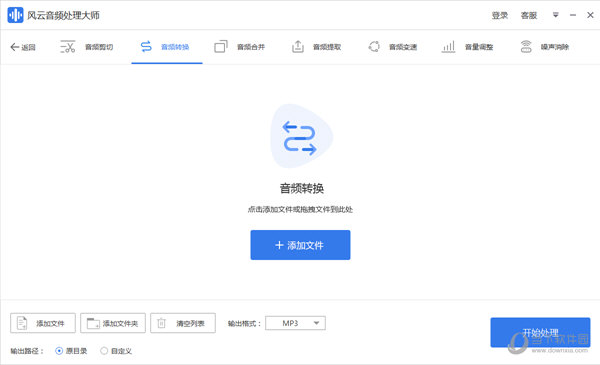Click the 风云音频处理大师 app logo
Screen dimensions: 600x365
(x=15, y=15)
